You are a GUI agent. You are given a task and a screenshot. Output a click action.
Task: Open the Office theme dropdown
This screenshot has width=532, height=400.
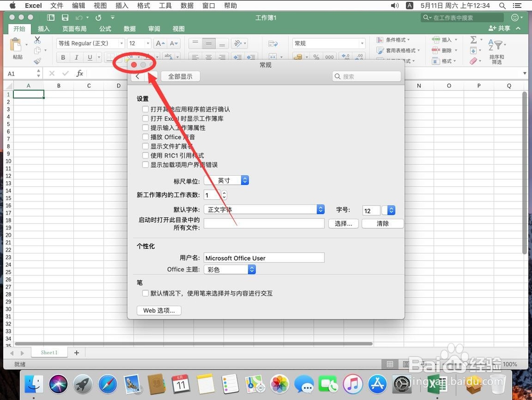230,270
